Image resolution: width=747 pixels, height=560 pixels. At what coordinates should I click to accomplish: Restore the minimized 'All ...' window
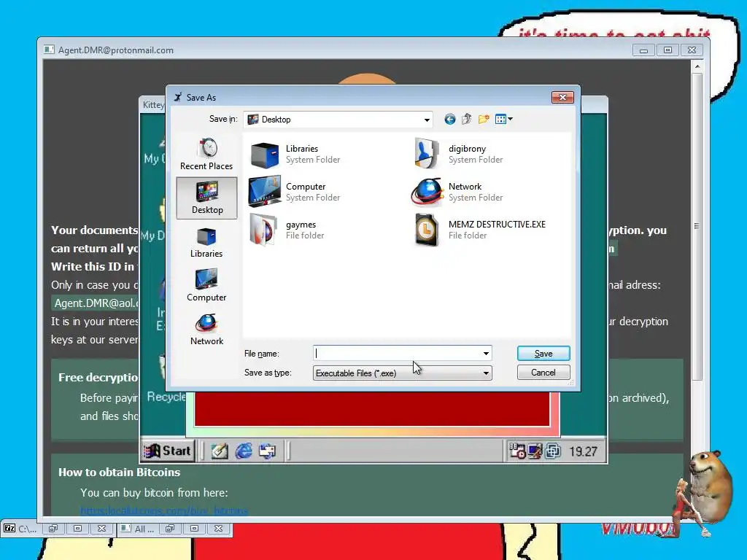pyautogui.click(x=170, y=529)
